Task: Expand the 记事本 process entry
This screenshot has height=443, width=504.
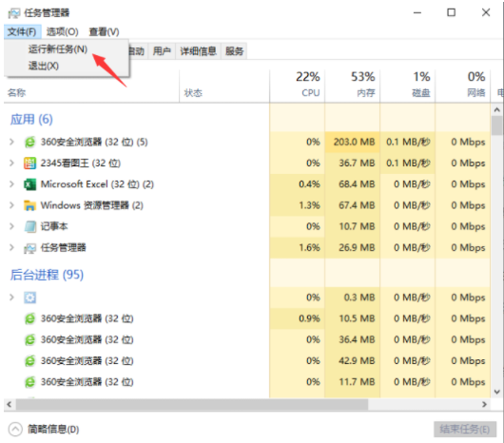Action: tap(12, 226)
